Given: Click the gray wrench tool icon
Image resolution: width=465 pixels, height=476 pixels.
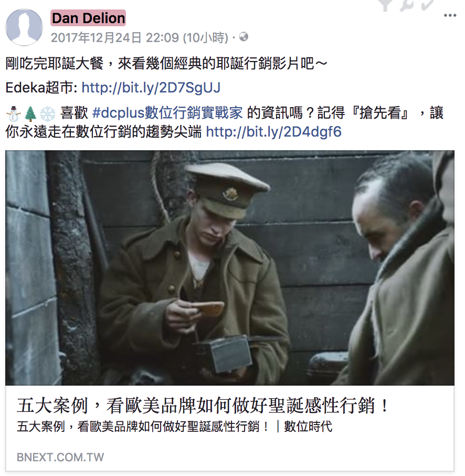Looking at the screenshot, I should click(x=406, y=5).
